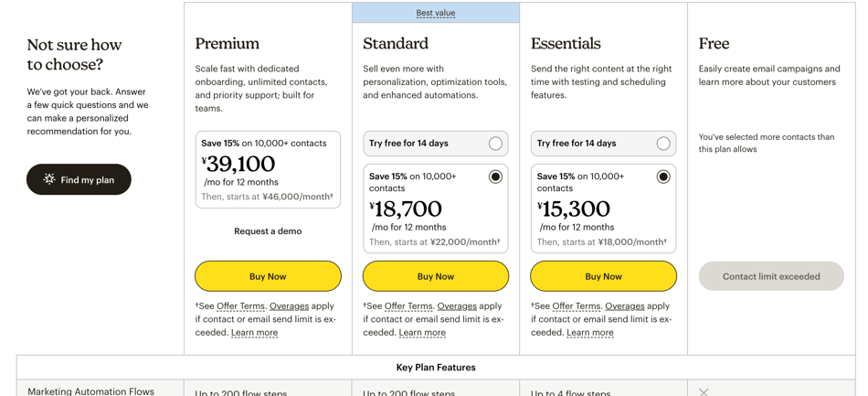Click the Contact limit exceeded button

click(x=771, y=276)
